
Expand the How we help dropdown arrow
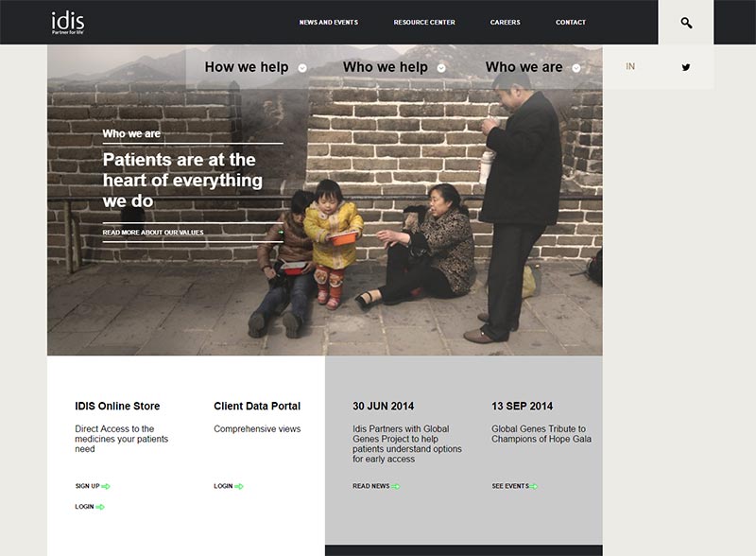tap(302, 68)
